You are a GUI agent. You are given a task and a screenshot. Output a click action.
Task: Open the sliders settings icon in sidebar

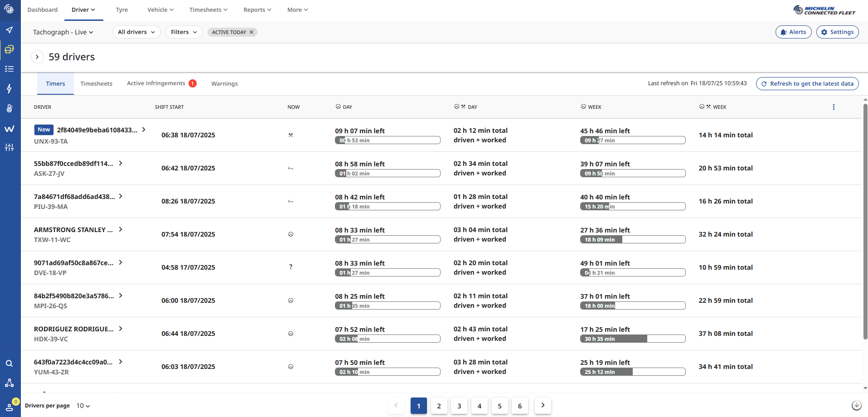click(9, 147)
